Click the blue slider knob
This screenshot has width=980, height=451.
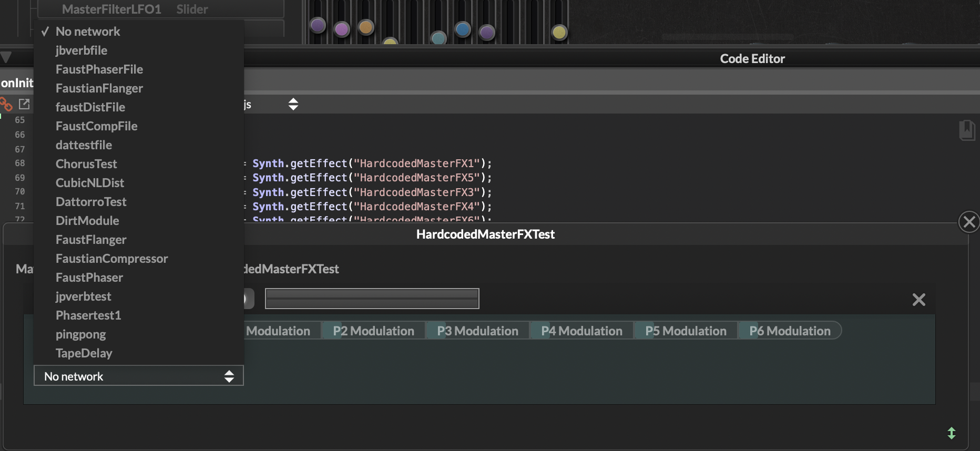click(x=463, y=29)
